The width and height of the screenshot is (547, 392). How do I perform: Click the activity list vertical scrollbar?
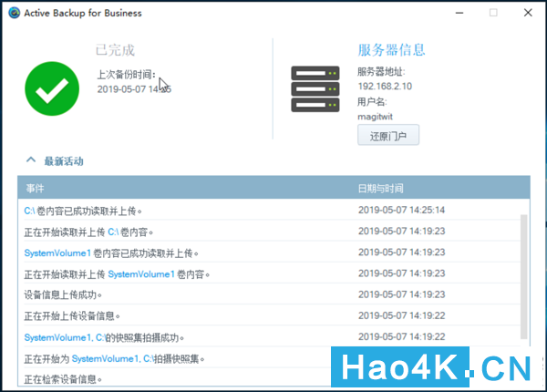tap(523, 277)
